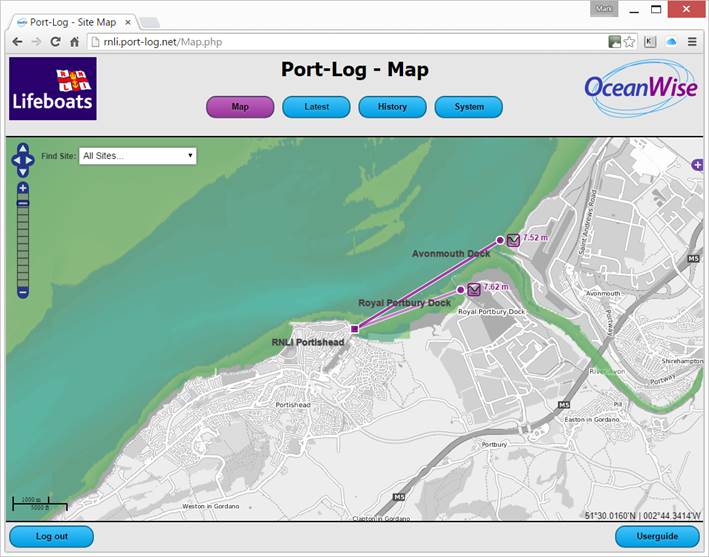Open the layer switcher plus icon
Screen dimensions: 709x557
[697, 164]
